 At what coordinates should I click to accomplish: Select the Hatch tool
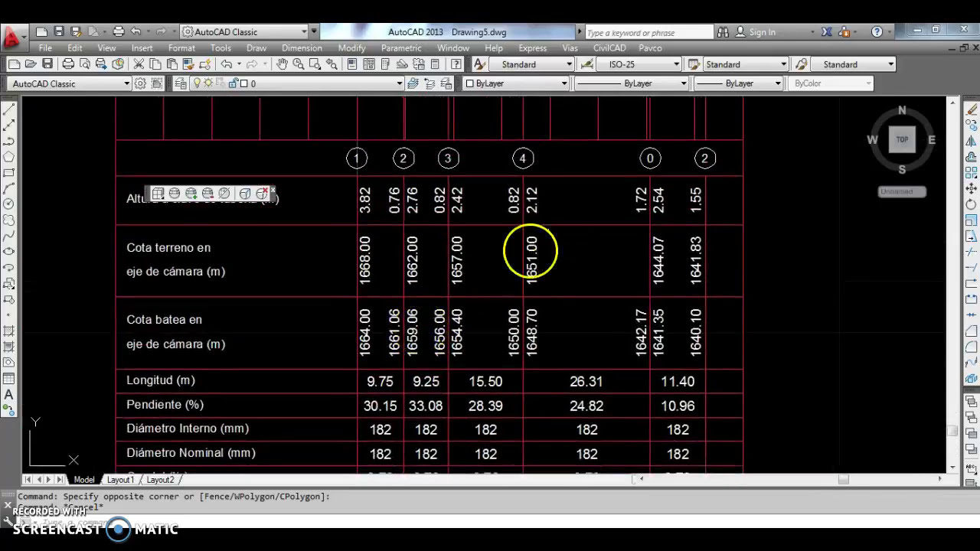(8, 331)
